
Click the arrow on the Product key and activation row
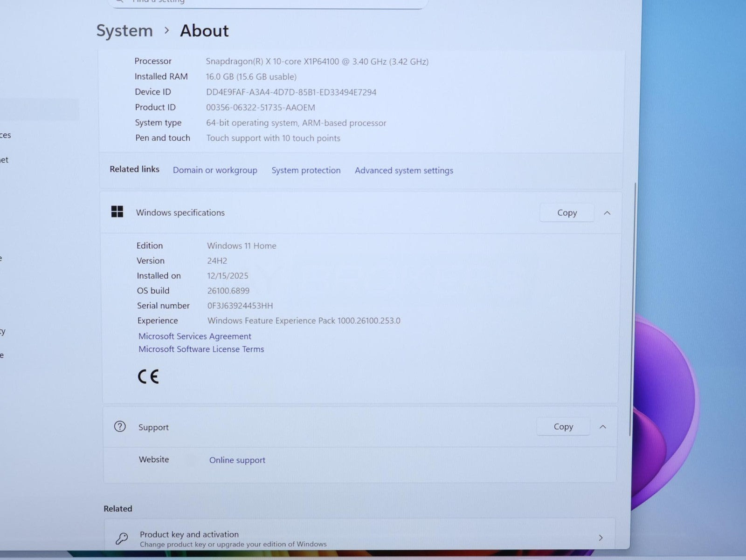(x=601, y=538)
